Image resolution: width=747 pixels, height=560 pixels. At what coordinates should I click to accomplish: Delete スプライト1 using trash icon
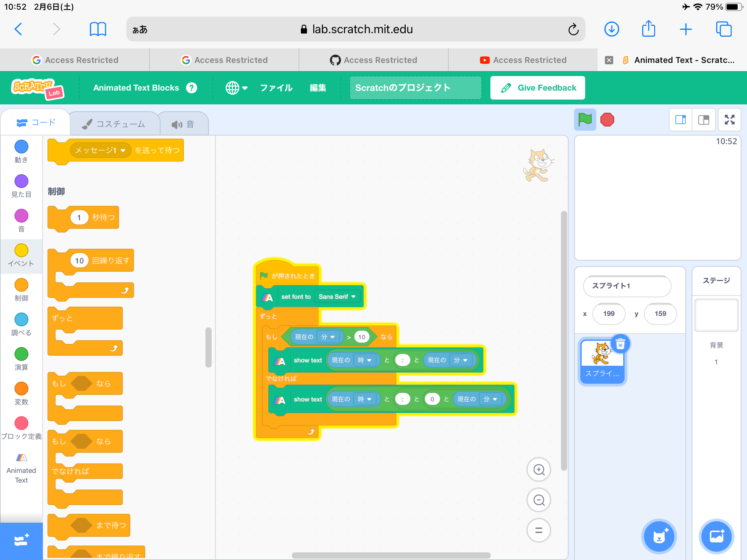[620, 344]
